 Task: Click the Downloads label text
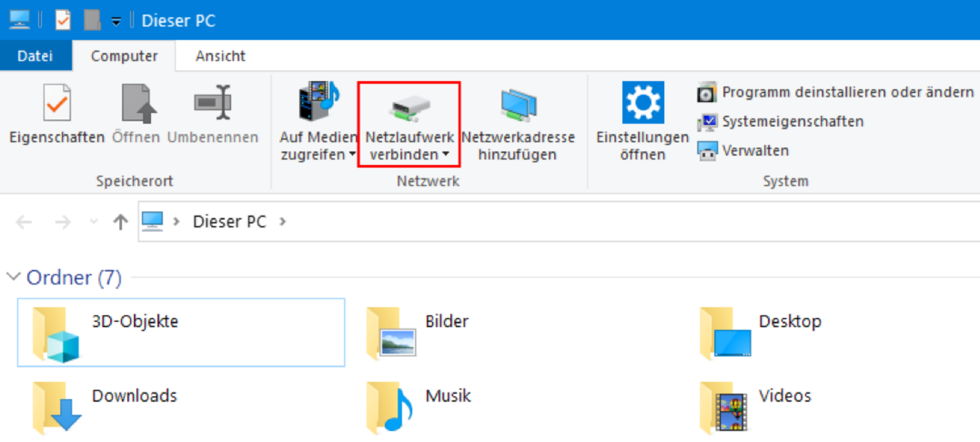tap(135, 396)
